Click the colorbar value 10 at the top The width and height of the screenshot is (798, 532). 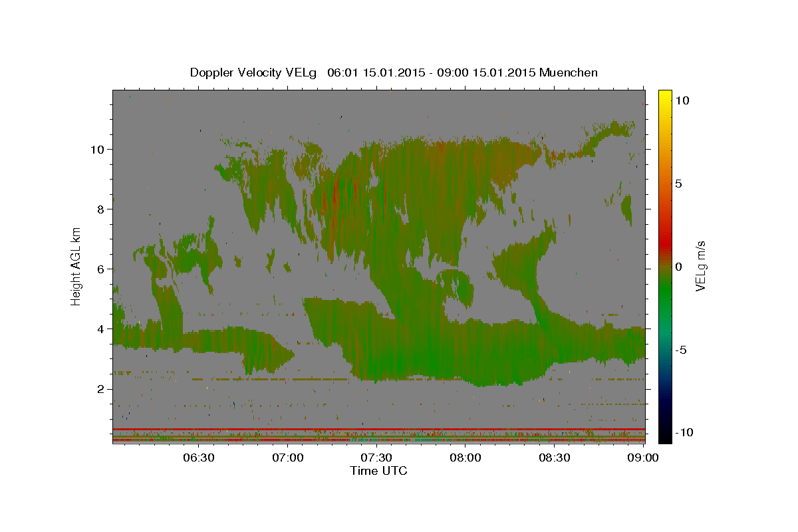click(683, 100)
